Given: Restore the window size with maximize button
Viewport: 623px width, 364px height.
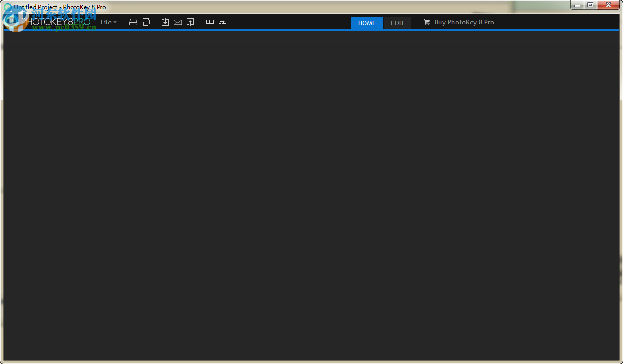Looking at the screenshot, I should coord(590,5).
